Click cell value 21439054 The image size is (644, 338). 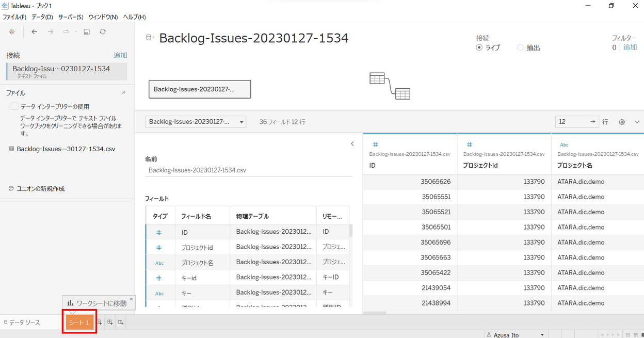[x=436, y=288]
